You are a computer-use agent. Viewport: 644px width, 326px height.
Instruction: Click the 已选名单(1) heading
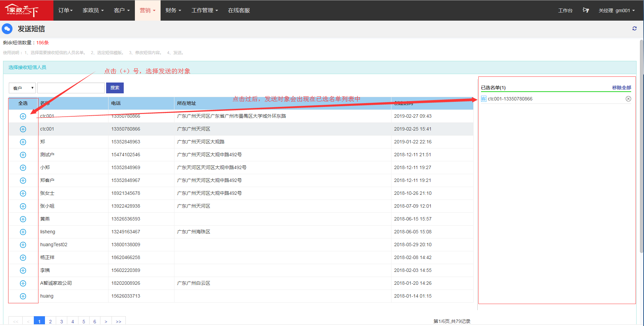click(493, 88)
